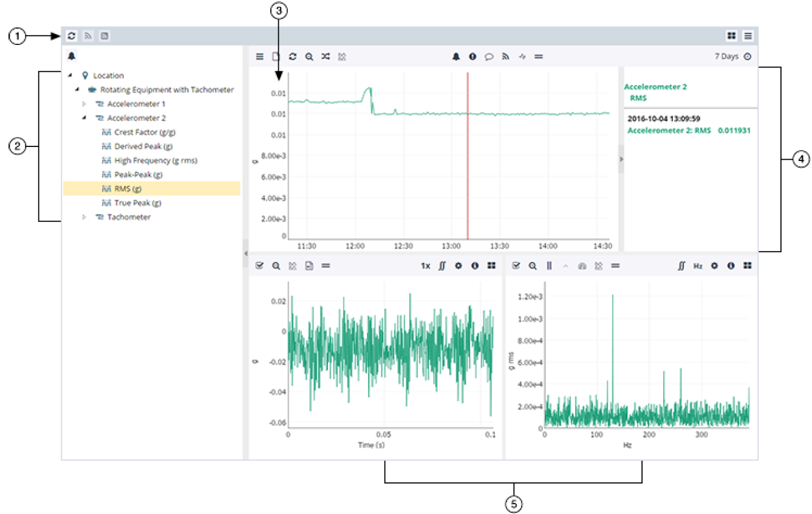
Task: Click the refresh icon in top gray bar
Action: coord(72,36)
